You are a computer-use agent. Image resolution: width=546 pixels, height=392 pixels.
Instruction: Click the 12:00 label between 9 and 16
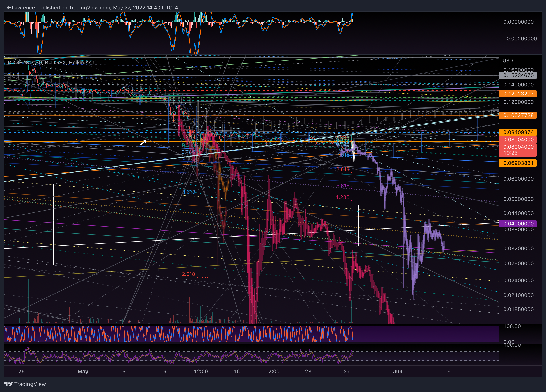[201, 372]
